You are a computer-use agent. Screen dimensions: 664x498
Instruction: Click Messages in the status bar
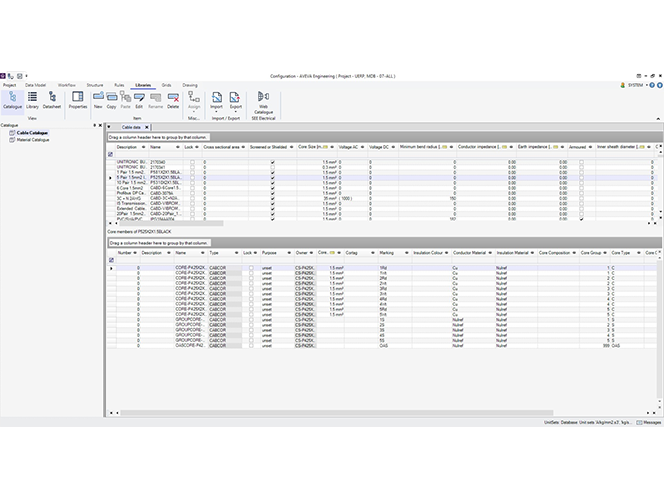pos(650,423)
